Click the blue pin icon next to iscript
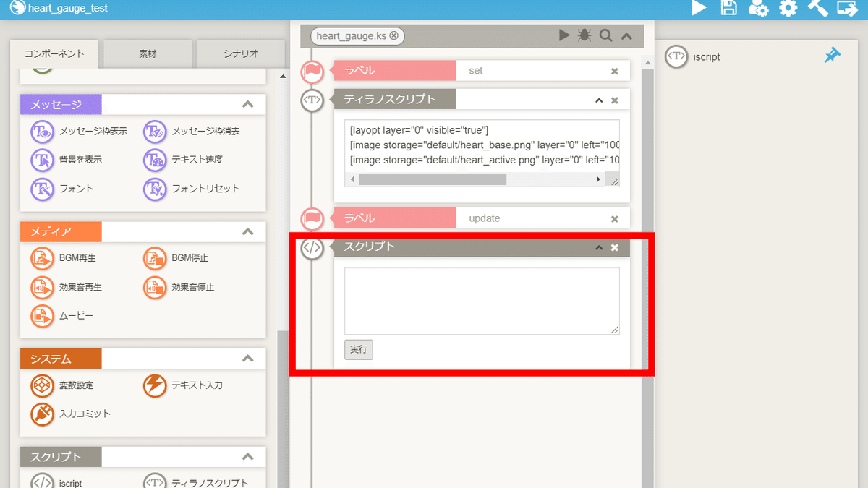The image size is (868, 488). tap(833, 56)
